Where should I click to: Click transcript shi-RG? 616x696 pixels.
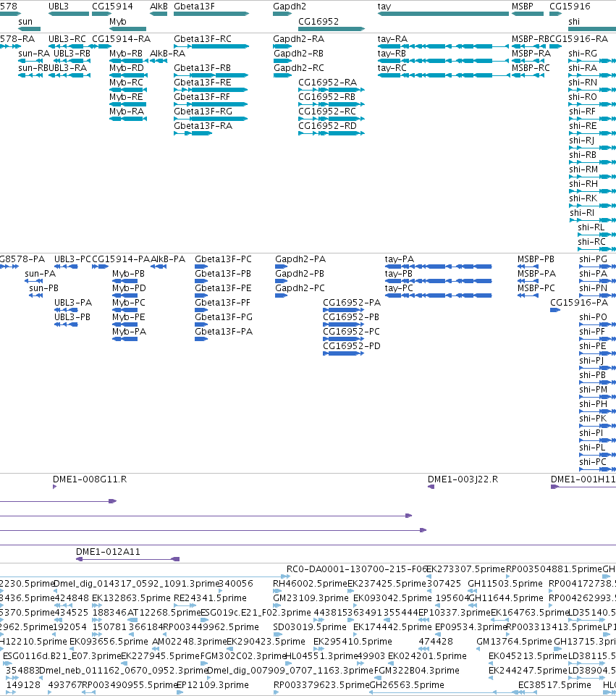pos(592,61)
